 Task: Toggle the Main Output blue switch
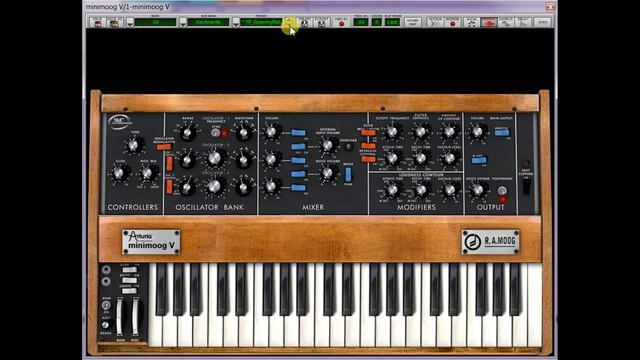click(x=502, y=132)
